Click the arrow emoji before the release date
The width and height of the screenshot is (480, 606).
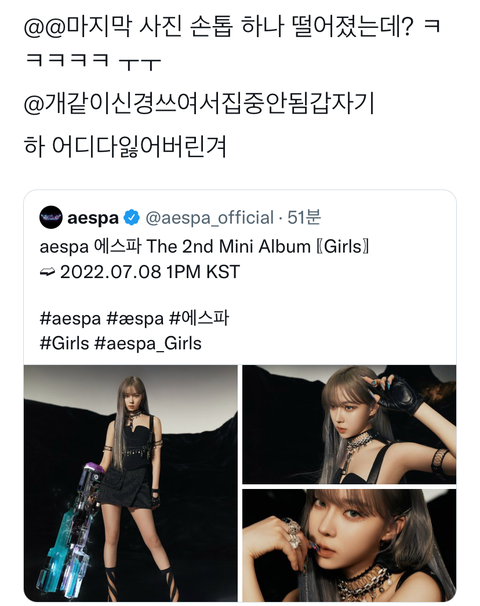48,272
